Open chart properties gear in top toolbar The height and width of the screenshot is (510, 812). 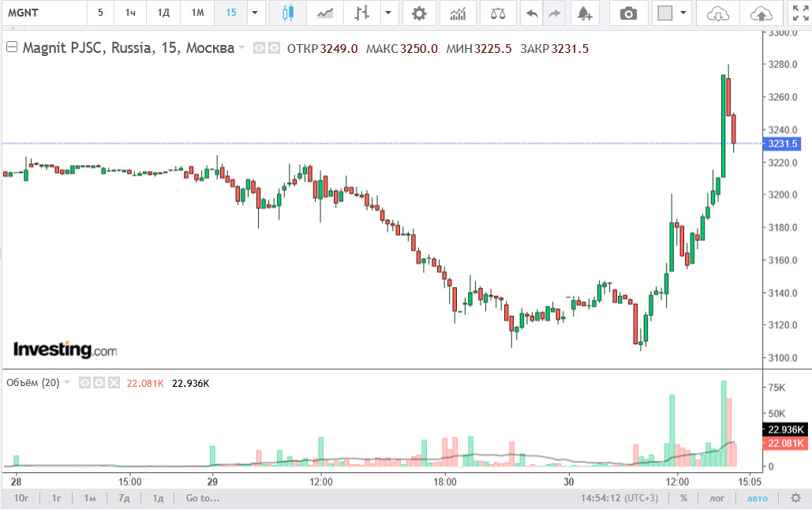(x=419, y=13)
